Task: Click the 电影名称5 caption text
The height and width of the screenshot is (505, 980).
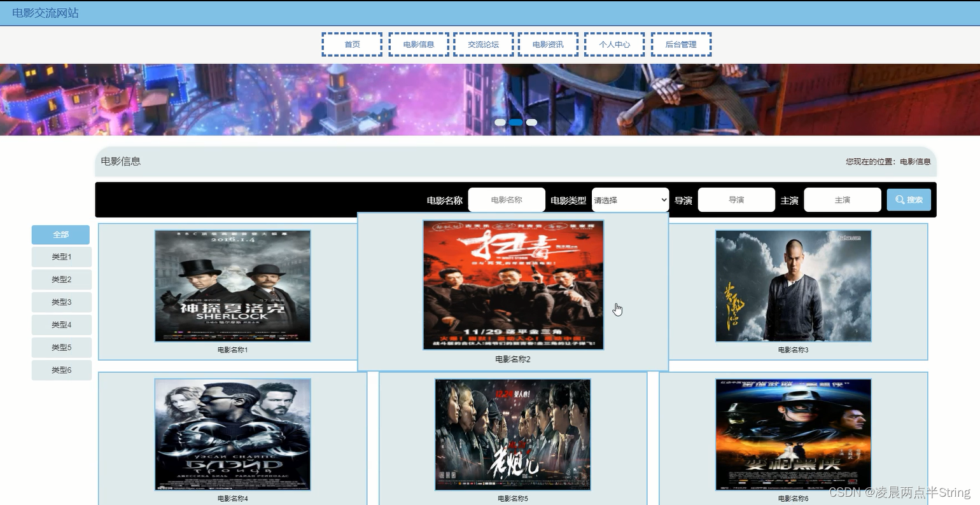Action: (513, 499)
